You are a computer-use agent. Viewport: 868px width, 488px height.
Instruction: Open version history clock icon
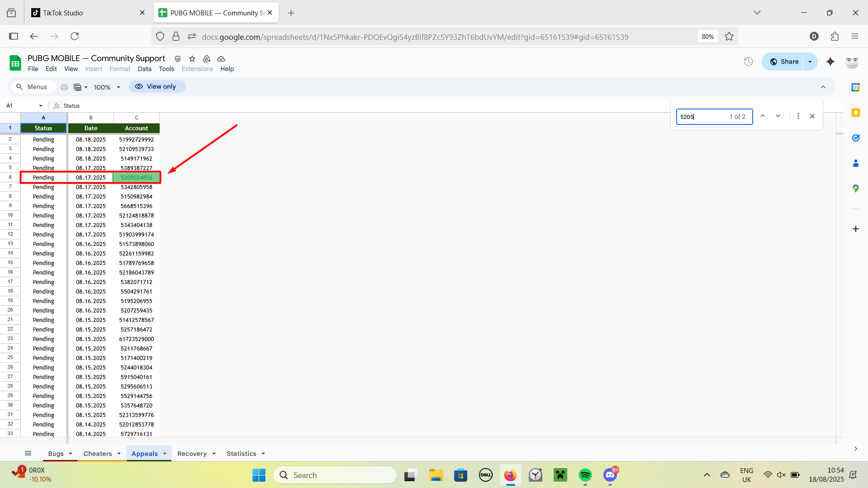749,62
